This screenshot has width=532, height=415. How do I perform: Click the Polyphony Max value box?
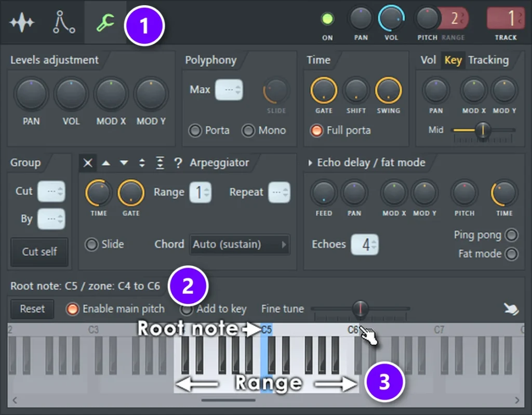[229, 90]
